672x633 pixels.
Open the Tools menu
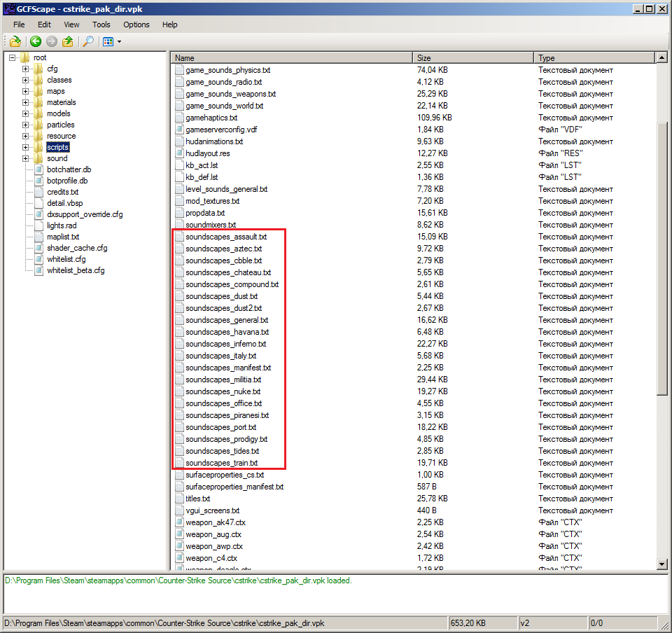(x=101, y=25)
